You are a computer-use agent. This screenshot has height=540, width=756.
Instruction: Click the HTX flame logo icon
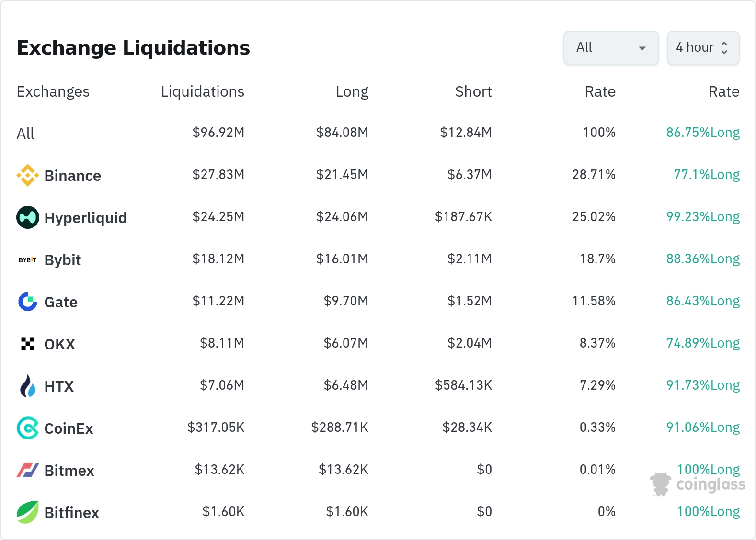tap(28, 386)
